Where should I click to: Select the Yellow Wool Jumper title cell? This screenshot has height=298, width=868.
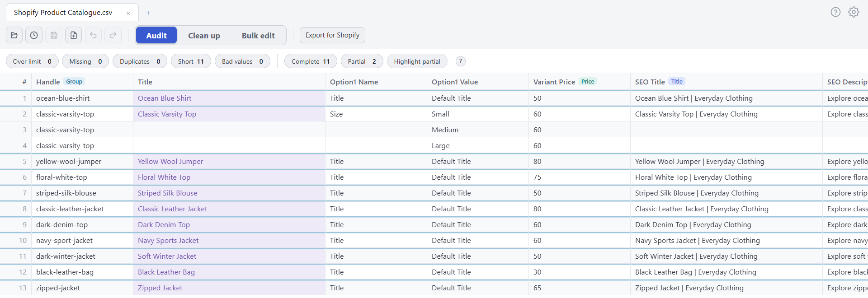(x=229, y=162)
